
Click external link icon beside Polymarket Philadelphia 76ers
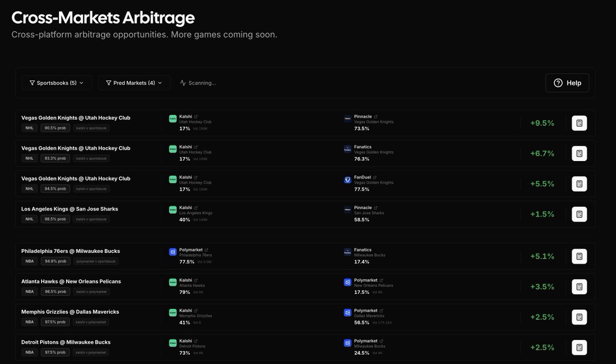(x=207, y=250)
